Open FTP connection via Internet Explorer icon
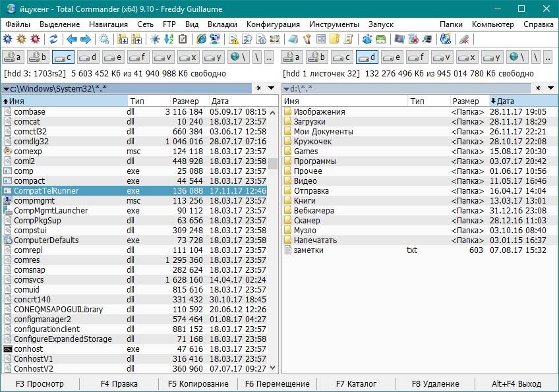 202,39
